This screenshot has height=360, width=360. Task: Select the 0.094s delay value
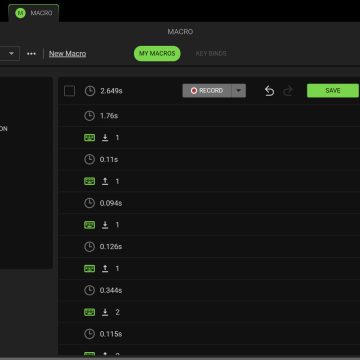(111, 203)
